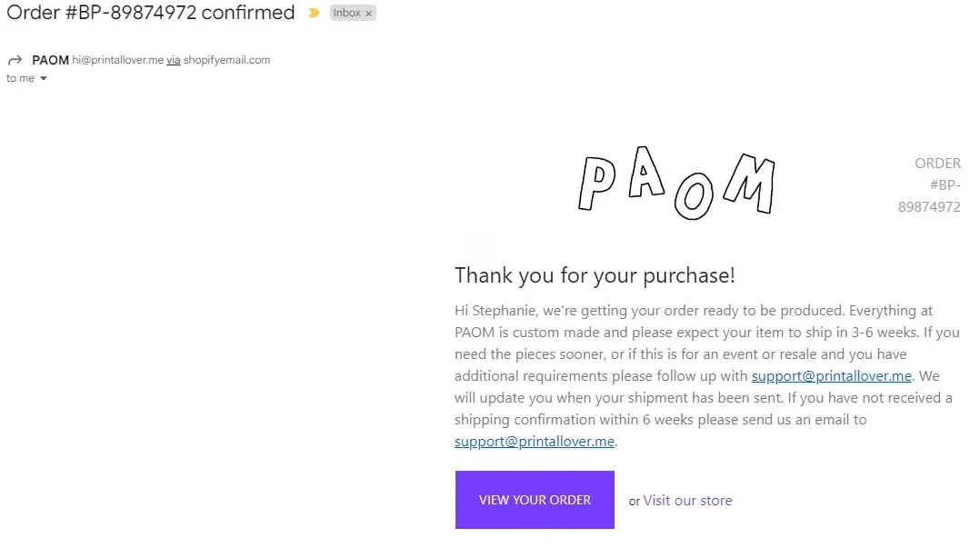Click the bold PAOM sender name
980x548 pixels.
50,60
